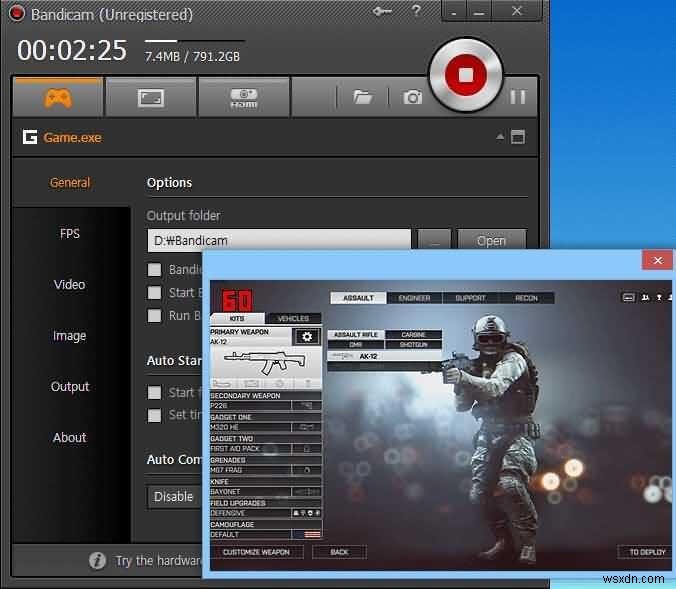
Task: Choose the DMR weapon category
Action: coord(356,345)
